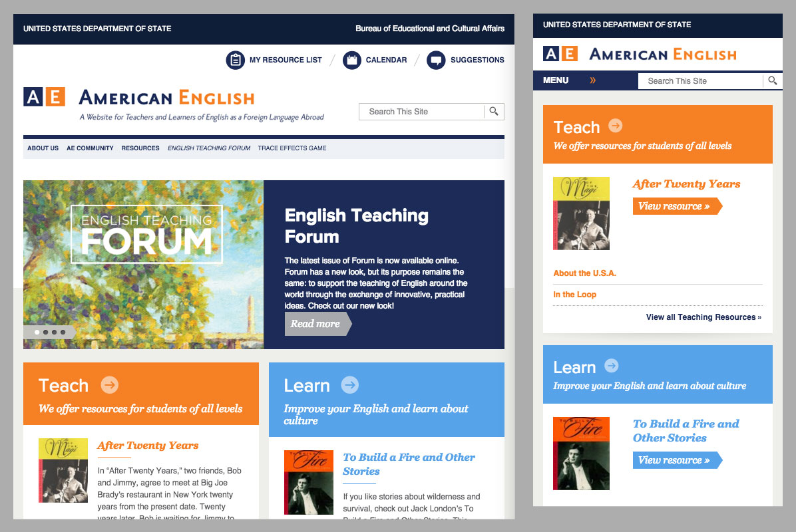
Task: Click the English Teaching Forum banner headline
Action: (x=356, y=225)
